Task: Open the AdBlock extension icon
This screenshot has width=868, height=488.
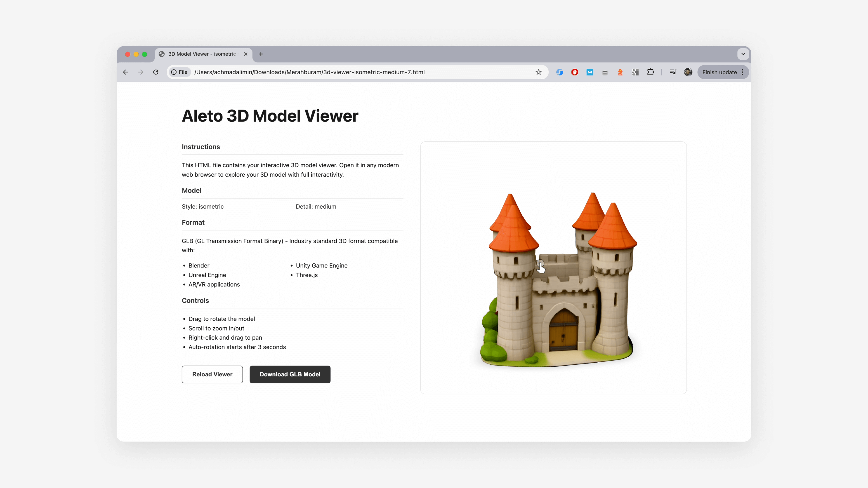Action: tap(575, 72)
